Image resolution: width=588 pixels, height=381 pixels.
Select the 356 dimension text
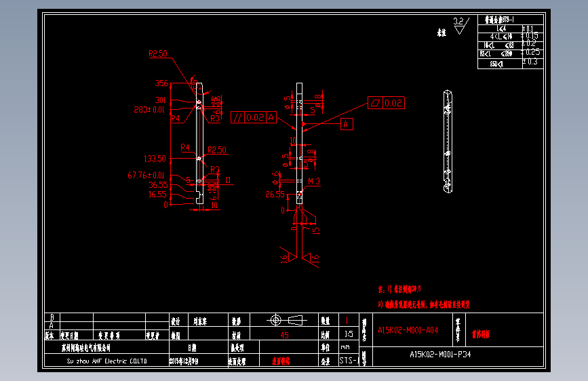(x=162, y=83)
